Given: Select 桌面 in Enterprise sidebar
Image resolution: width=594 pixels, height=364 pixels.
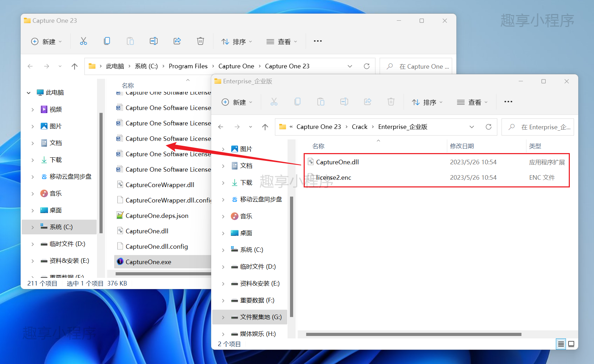Looking at the screenshot, I should click(250, 233).
